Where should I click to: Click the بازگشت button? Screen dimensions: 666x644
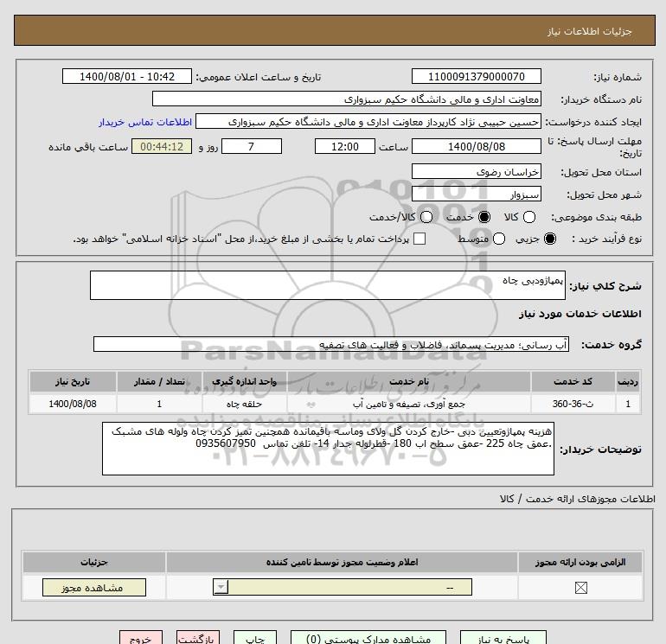coord(198,638)
